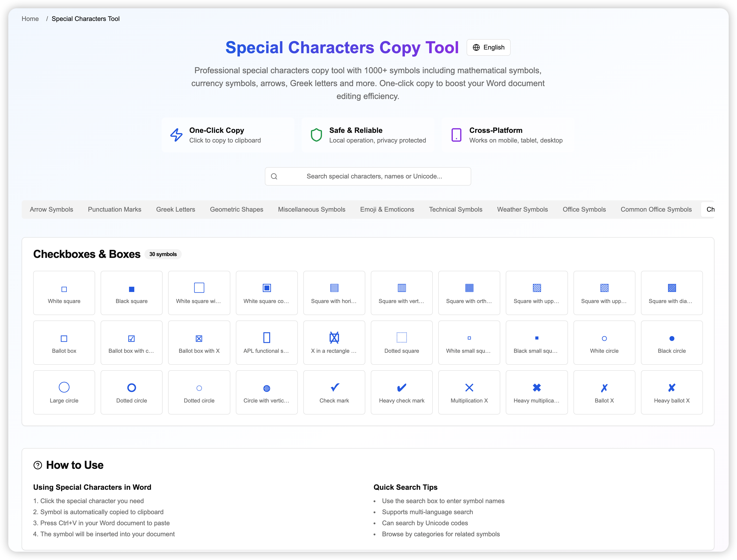Click 'Can search by Unicode codes' tip
737x560 pixels.
pyautogui.click(x=425, y=523)
